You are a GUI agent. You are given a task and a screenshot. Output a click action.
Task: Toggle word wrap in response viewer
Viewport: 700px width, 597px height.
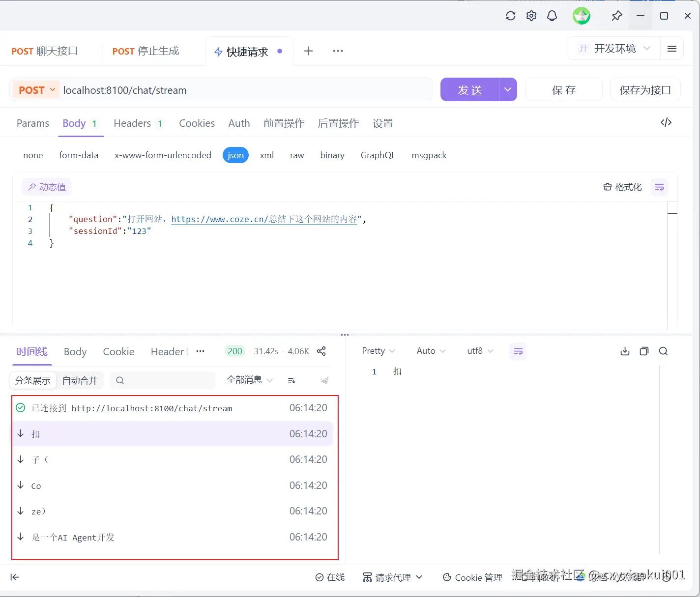518,351
